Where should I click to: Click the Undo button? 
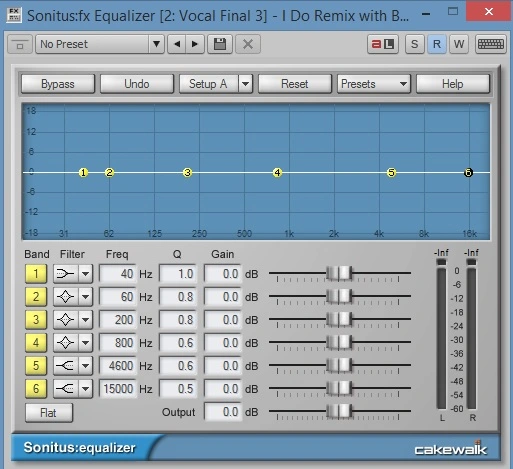coord(137,84)
